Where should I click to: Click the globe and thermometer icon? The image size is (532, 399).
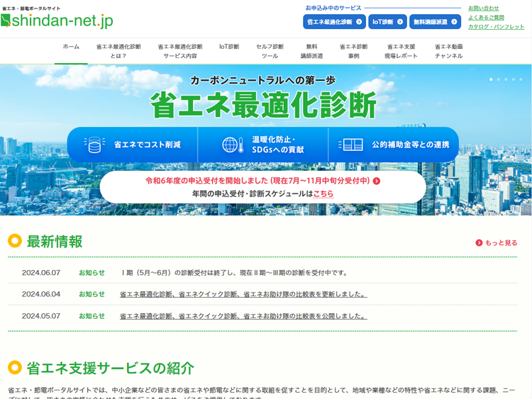pyautogui.click(x=233, y=145)
